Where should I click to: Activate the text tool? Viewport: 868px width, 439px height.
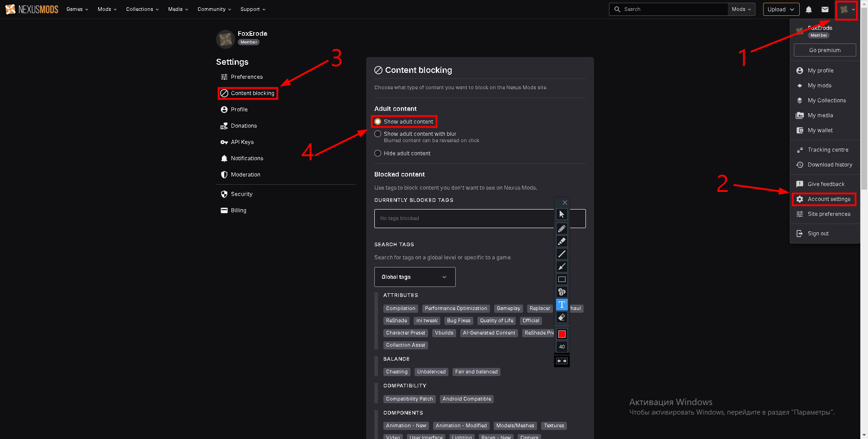coord(561,305)
